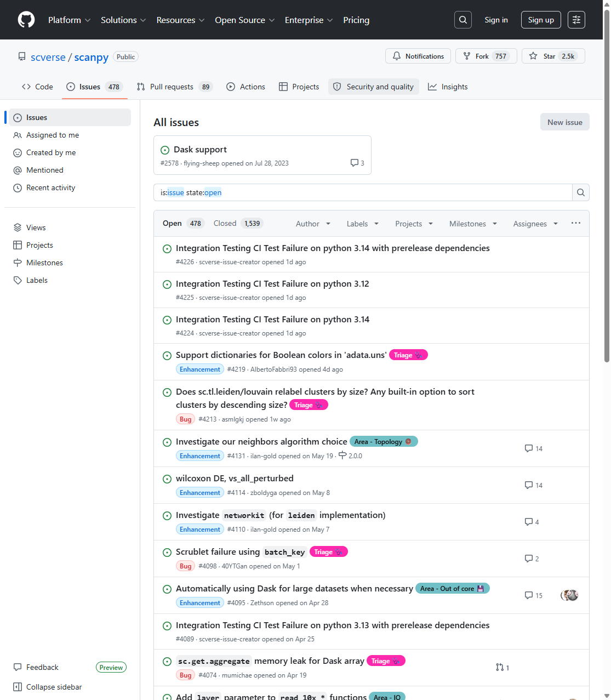Focus the issue search filter input
This screenshot has width=611, height=700.
click(x=363, y=192)
